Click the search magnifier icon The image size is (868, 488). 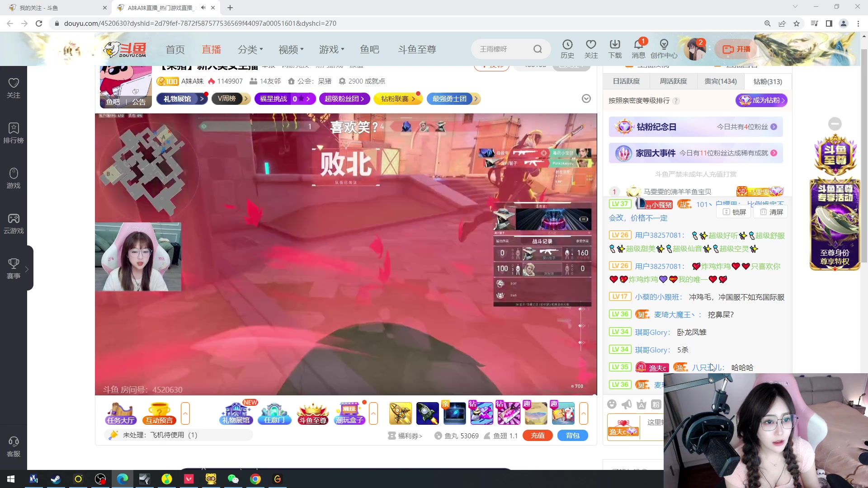tap(538, 49)
